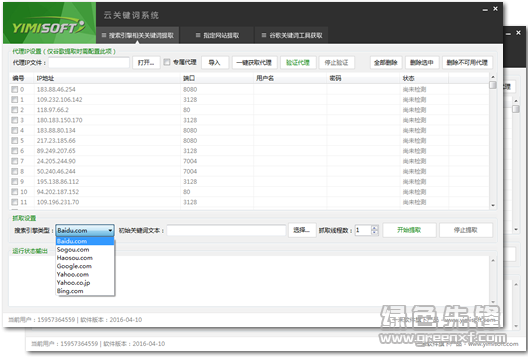Tick checkbox of row 180.183.150.170
528x363 pixels.
click(14, 120)
